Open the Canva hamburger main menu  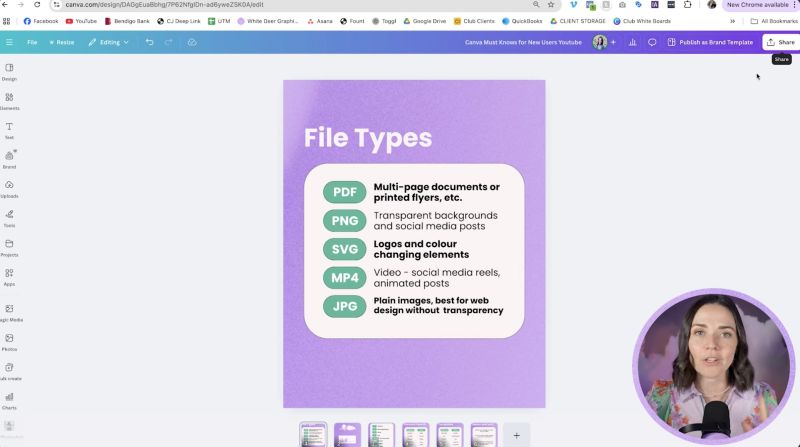(x=9, y=42)
